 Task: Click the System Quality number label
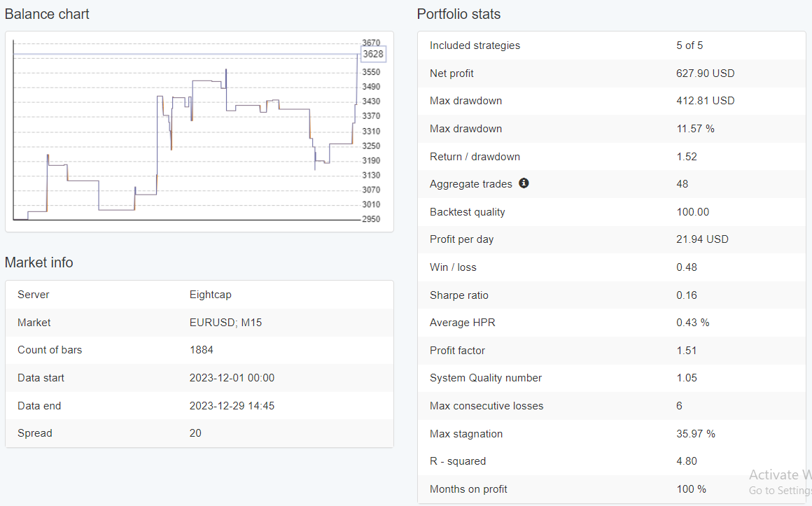coord(486,378)
